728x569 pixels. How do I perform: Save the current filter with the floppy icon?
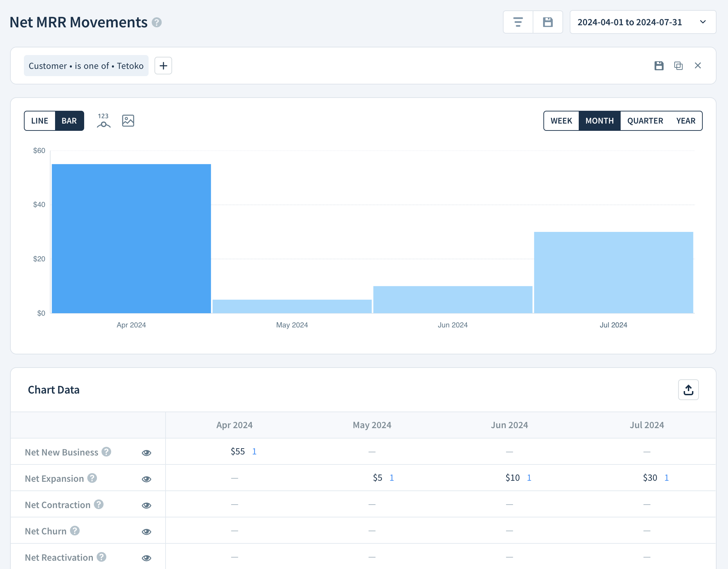[x=659, y=65]
